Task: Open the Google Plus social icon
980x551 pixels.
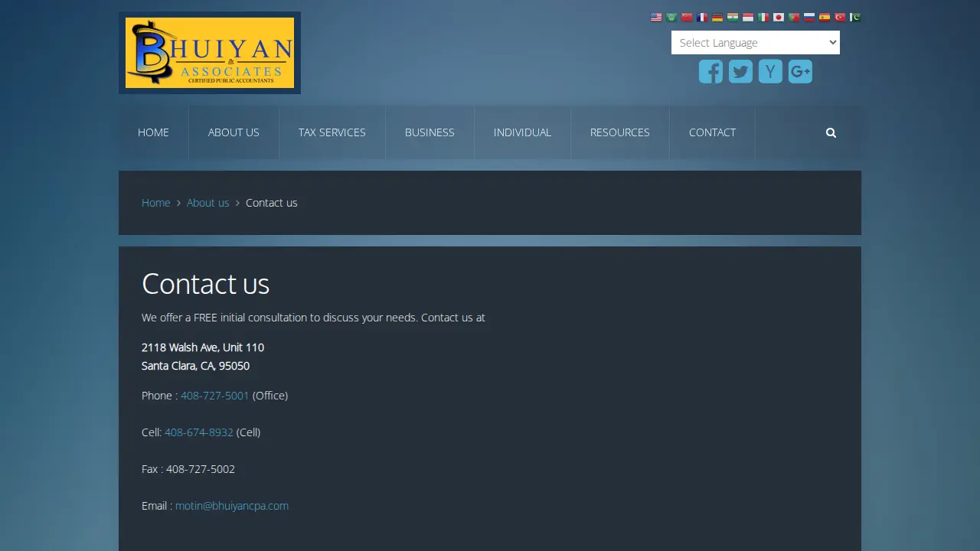Action: pyautogui.click(x=800, y=72)
